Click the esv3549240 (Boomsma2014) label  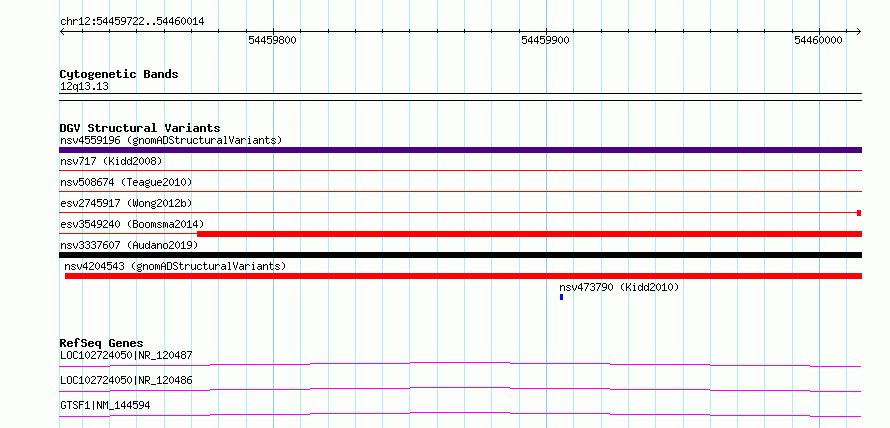coord(132,224)
